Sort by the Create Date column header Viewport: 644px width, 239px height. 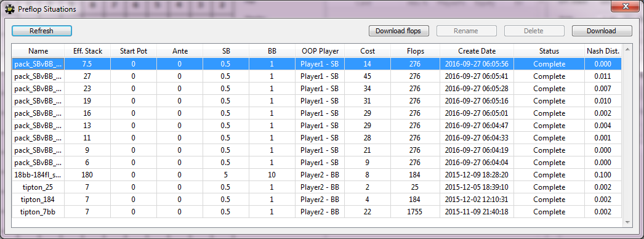[x=477, y=51]
